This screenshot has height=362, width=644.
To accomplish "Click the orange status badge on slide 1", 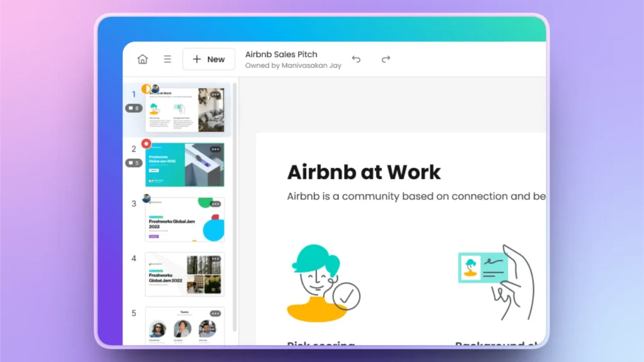I will 146,89.
